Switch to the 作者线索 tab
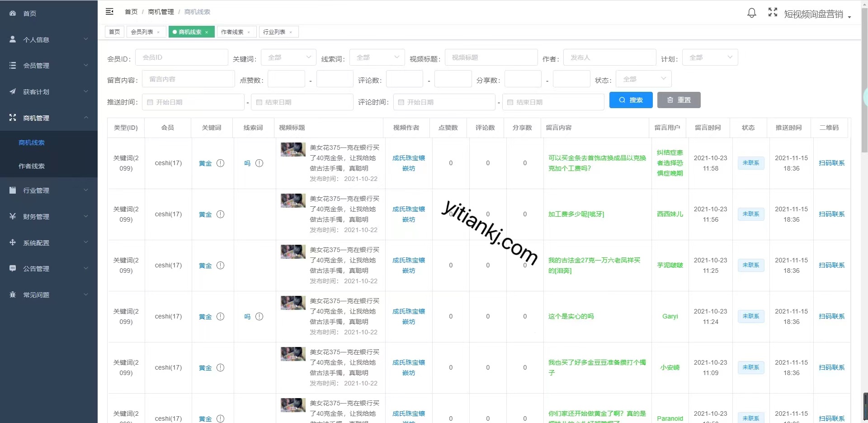868x423 pixels. pos(233,32)
